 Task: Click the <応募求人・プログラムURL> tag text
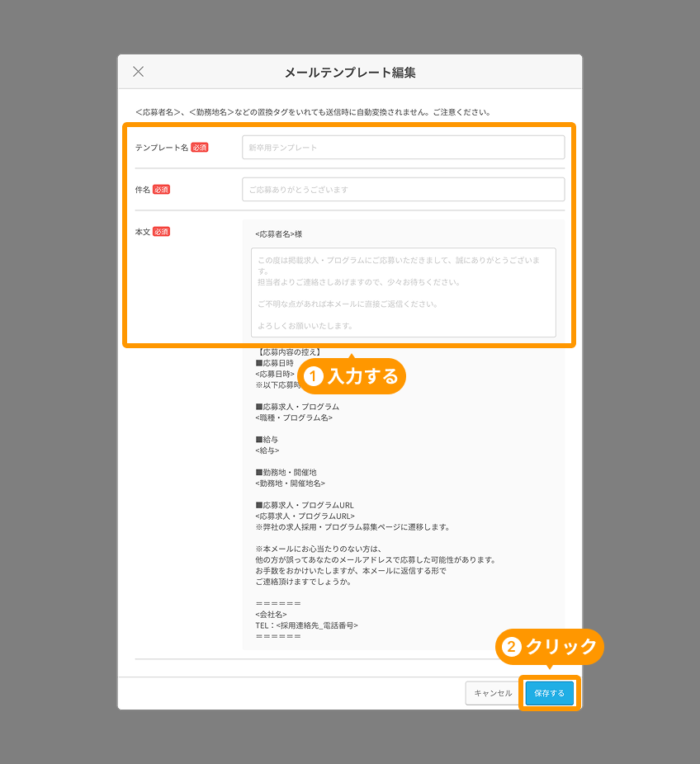(x=305, y=516)
